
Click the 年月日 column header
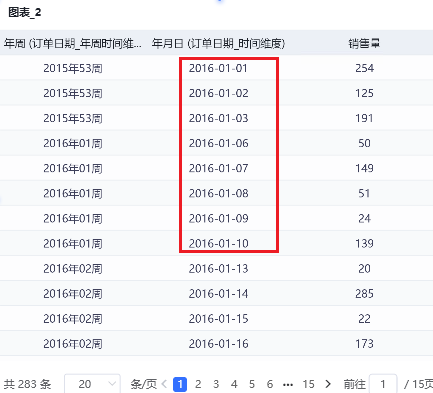click(218, 43)
